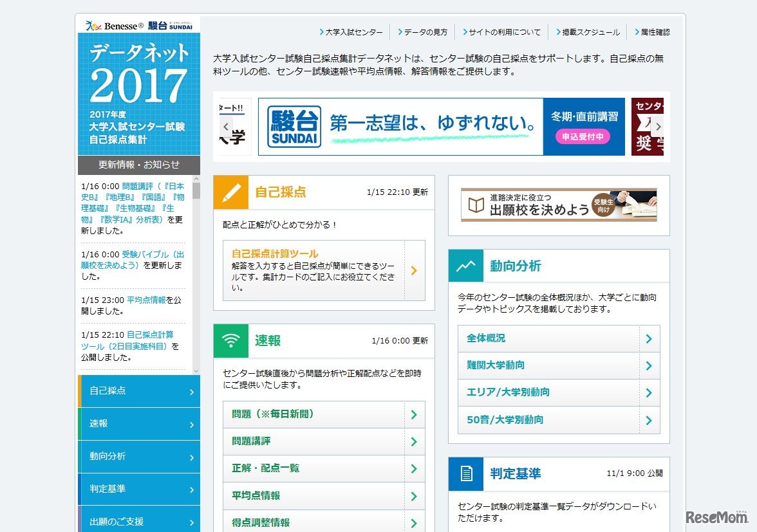The width and height of the screenshot is (757, 532).
Task: Show the previous banner with the left arrow
Action: [226, 126]
